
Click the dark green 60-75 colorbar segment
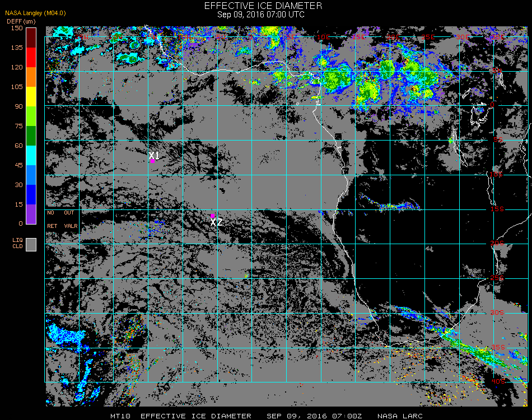31,136
